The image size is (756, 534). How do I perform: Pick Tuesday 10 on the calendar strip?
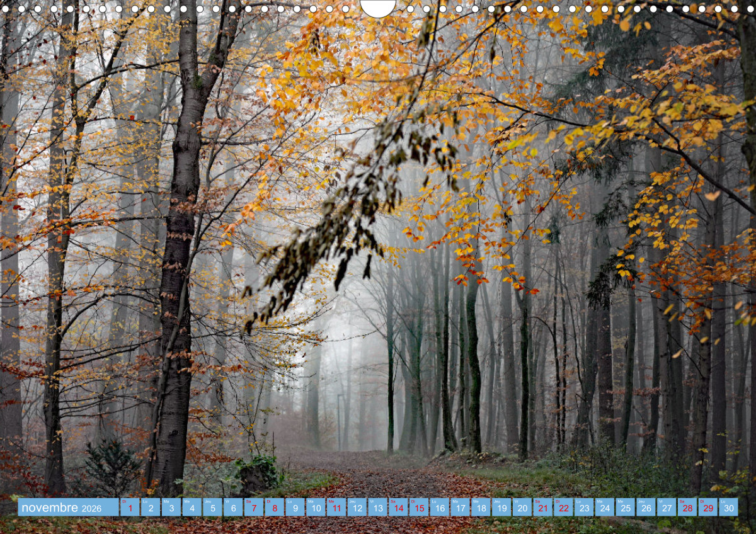click(316, 508)
